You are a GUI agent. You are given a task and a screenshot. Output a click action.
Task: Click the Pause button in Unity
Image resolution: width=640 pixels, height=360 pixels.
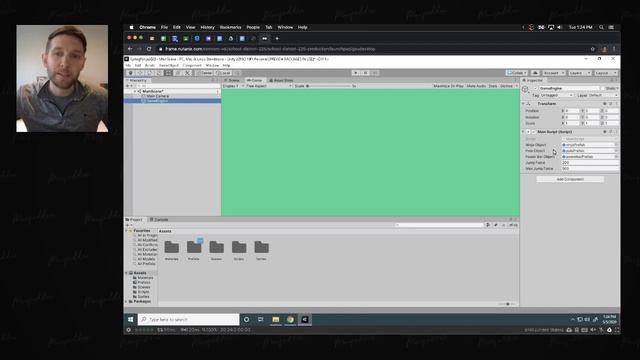(365, 73)
